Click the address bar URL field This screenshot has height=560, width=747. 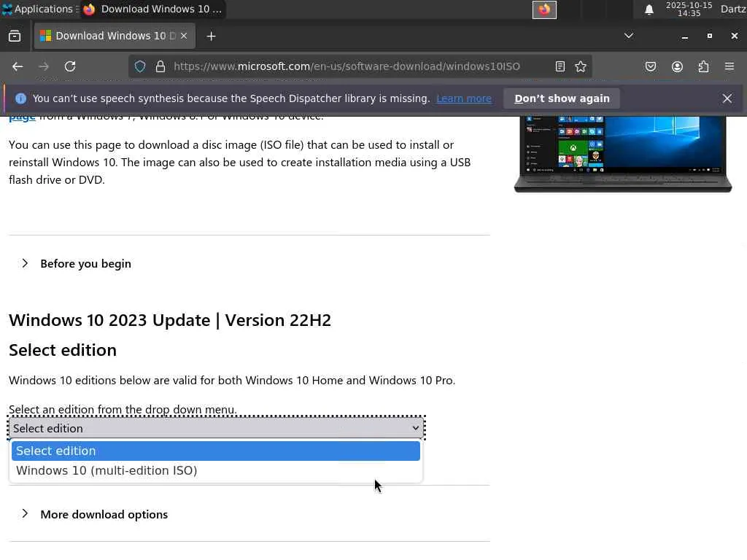347,66
